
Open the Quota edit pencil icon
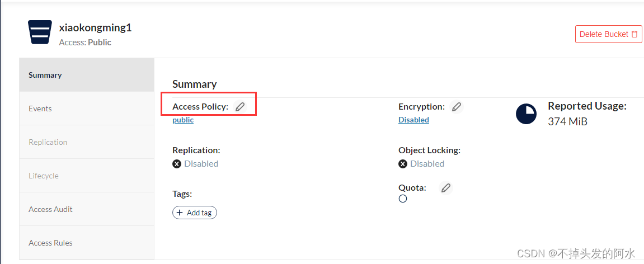[x=445, y=188]
